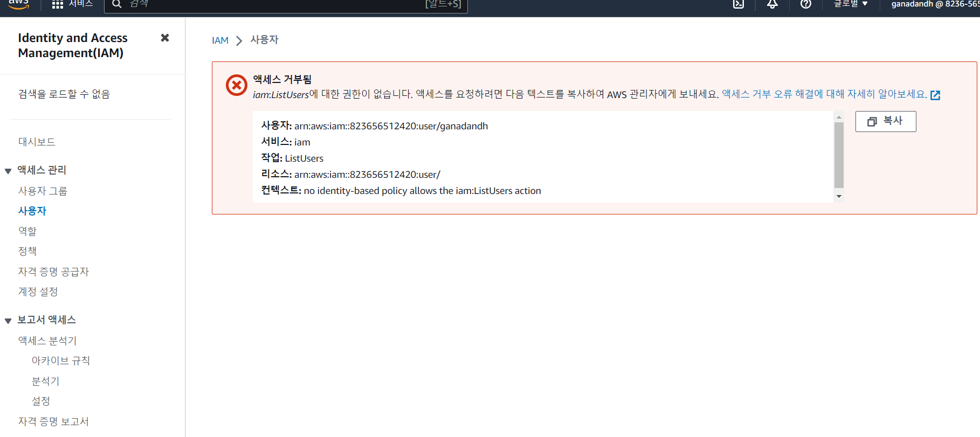Open 계정 설정 in sidebar
The width and height of the screenshot is (980, 437).
coord(38,292)
